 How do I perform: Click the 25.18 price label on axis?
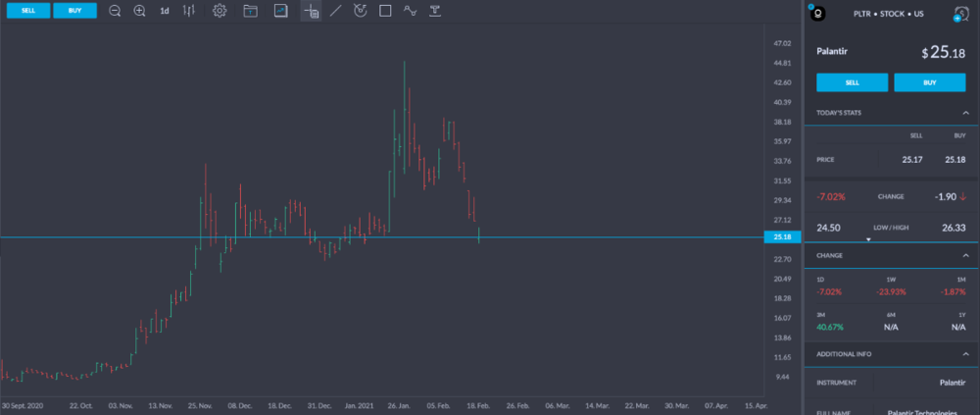[782, 237]
